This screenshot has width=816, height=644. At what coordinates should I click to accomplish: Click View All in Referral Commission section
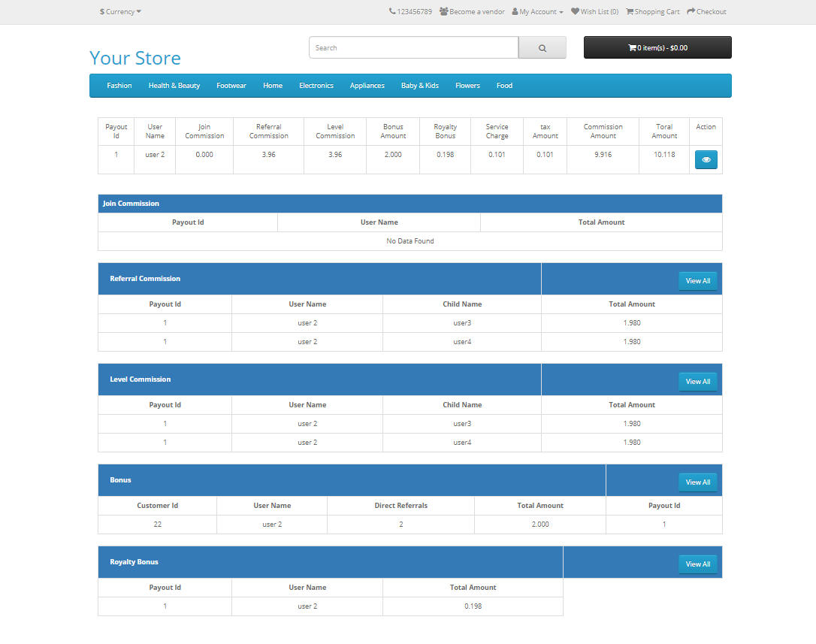tap(697, 280)
